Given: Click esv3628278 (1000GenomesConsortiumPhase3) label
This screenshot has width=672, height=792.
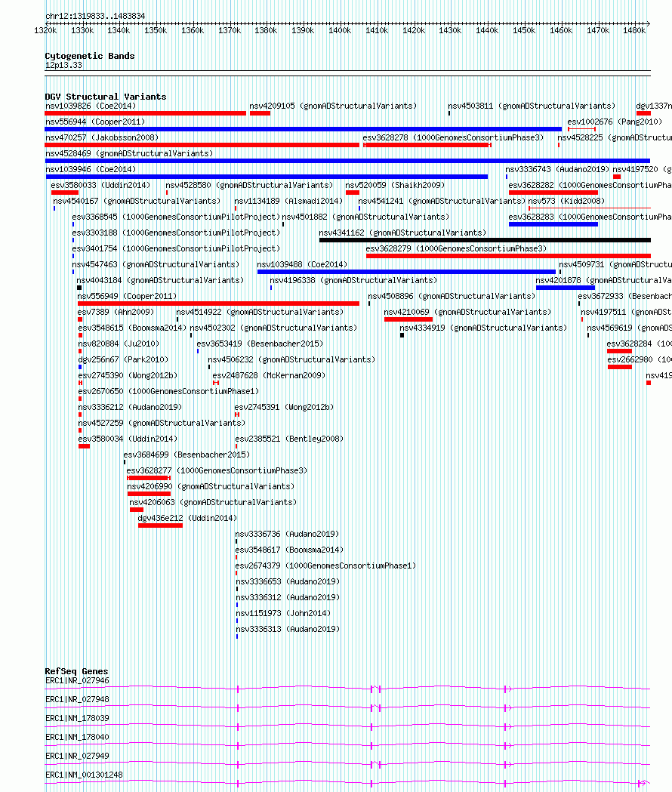Looking at the screenshot, I should 453,137.
